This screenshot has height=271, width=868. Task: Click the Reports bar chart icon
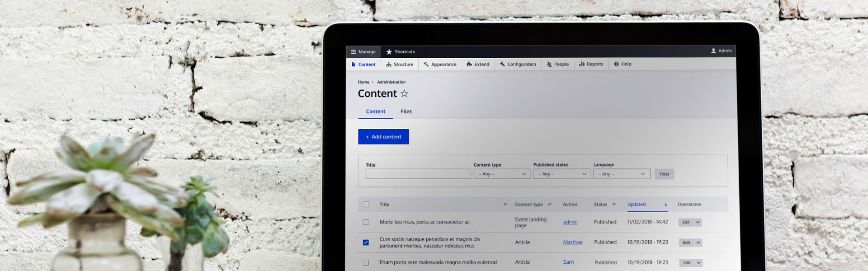point(582,64)
